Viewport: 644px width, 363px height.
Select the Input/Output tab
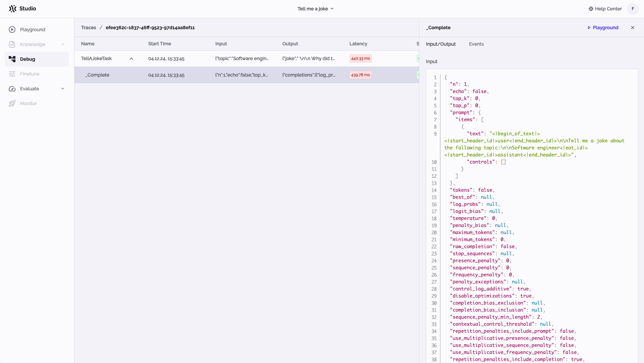coord(440,44)
